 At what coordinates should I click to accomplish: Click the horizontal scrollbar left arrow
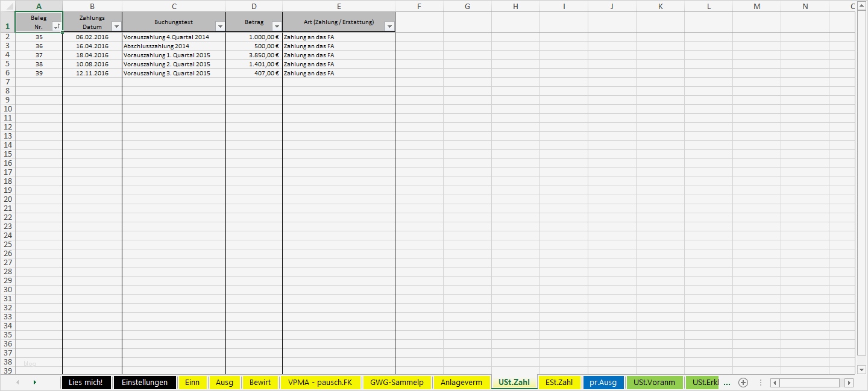775,383
